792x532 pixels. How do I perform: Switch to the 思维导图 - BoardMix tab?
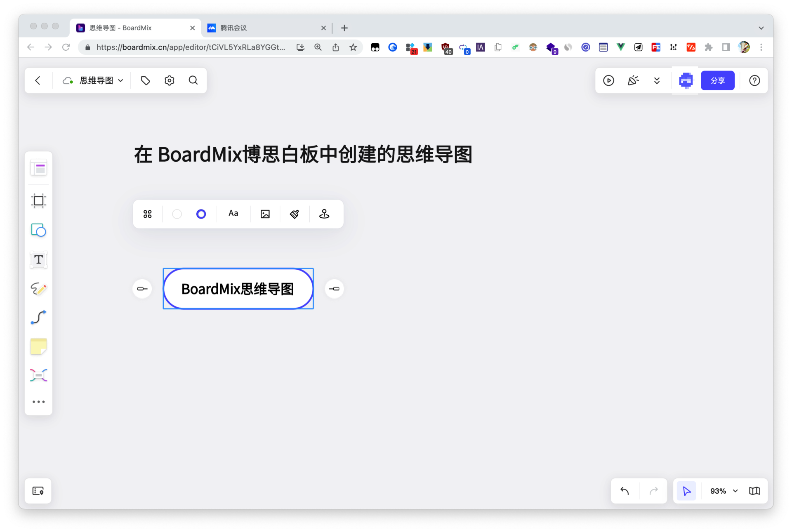(x=135, y=28)
